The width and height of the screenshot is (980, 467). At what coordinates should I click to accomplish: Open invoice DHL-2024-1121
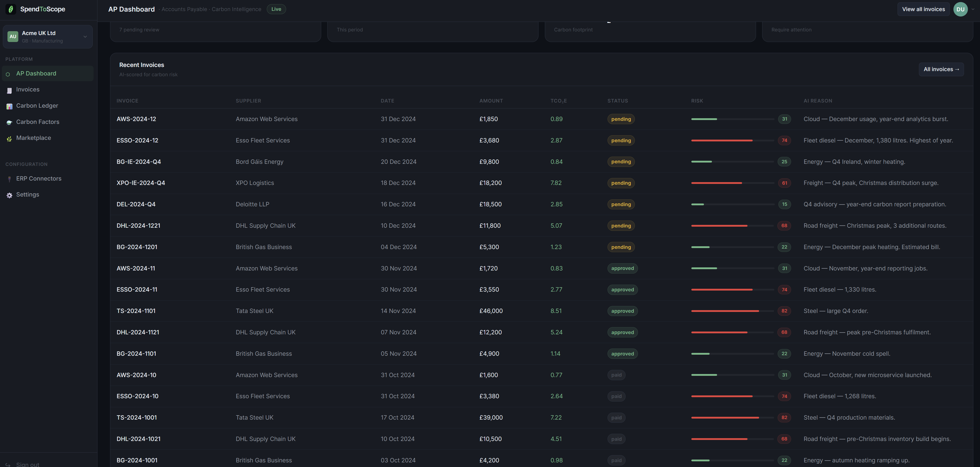[138, 332]
